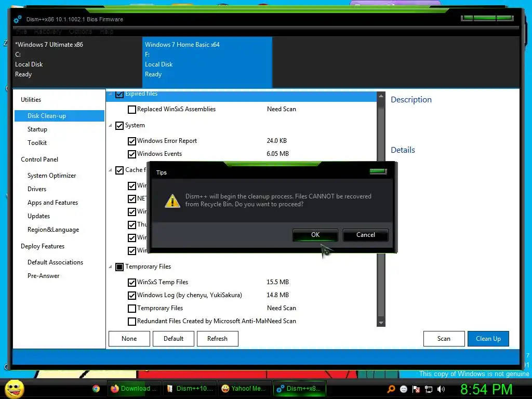Open the volume speaker tray icon
This screenshot has height=399, width=532.
click(441, 389)
